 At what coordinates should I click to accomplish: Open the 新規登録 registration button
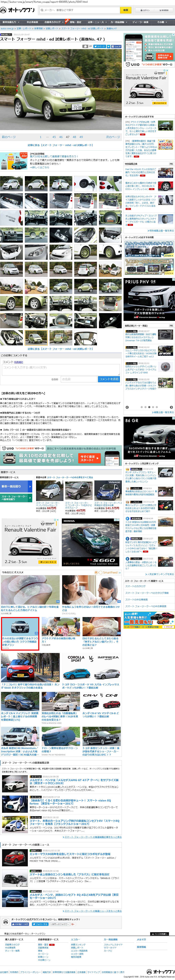[x=164, y=10]
